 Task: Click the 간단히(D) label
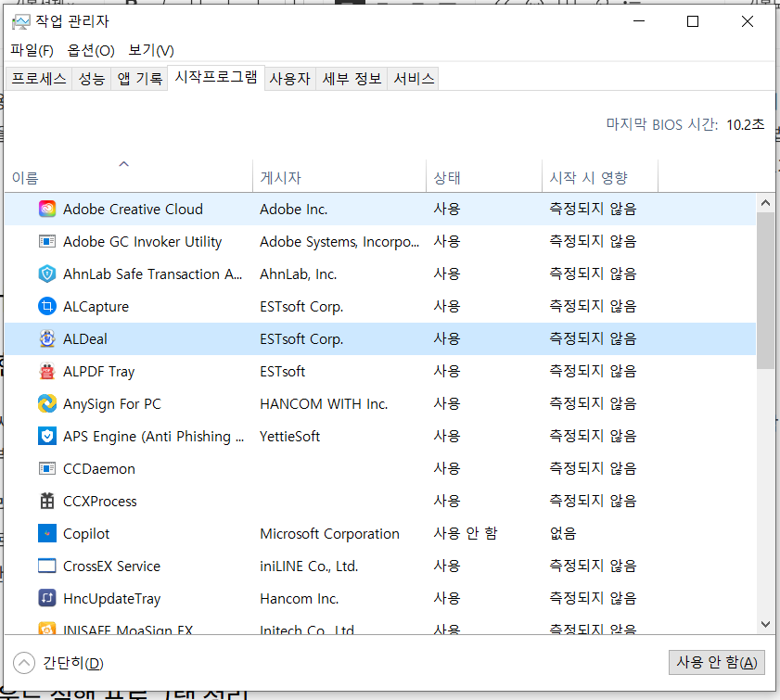73,663
